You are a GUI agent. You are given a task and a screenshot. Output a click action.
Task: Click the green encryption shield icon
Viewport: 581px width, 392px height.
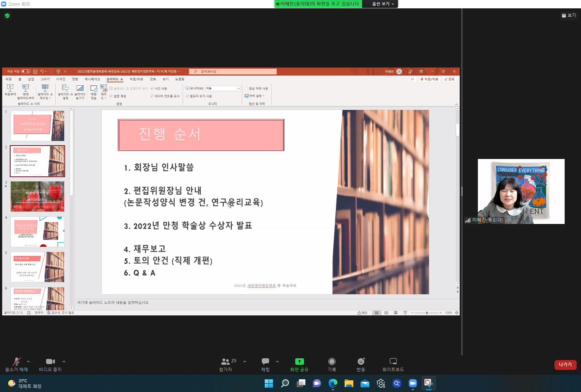(7, 16)
